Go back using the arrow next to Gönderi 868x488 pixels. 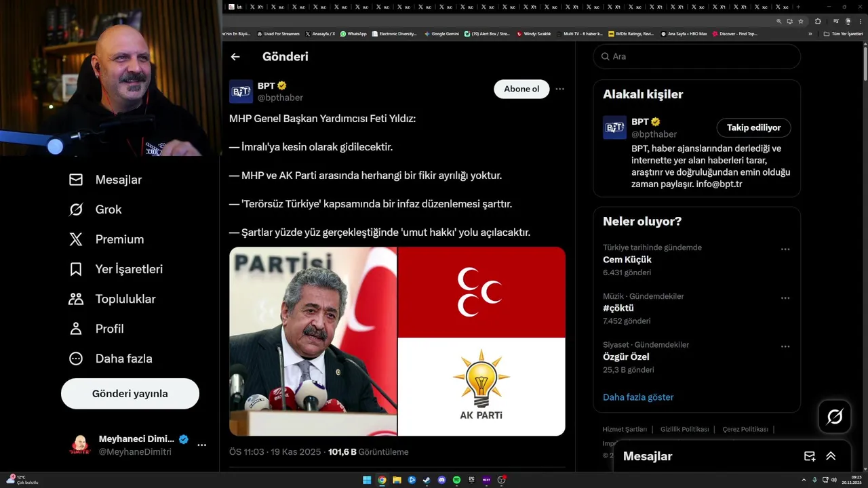(235, 57)
